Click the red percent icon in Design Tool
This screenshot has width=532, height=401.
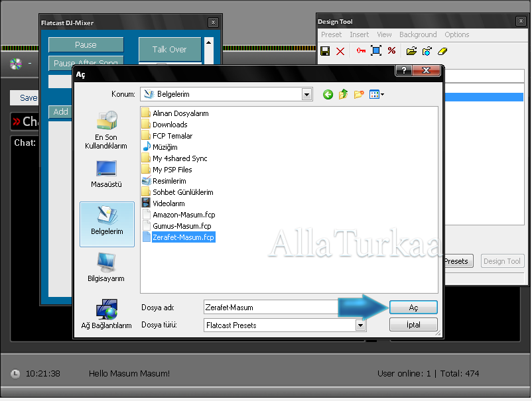(391, 51)
